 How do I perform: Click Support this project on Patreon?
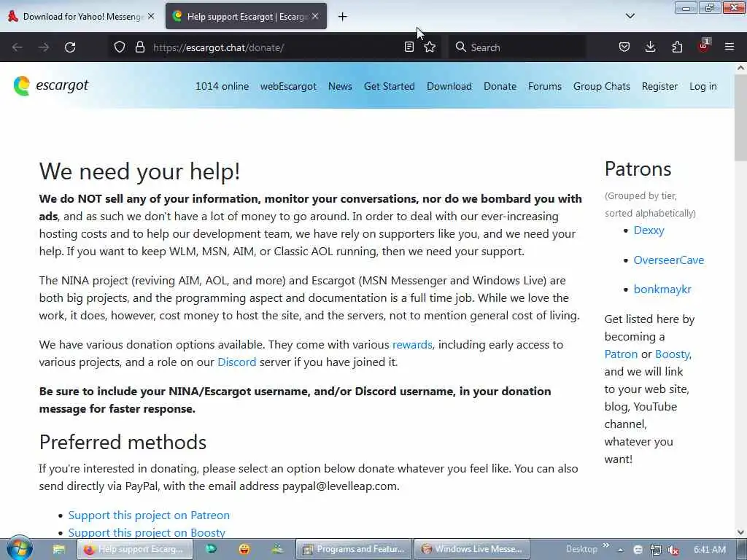(149, 515)
